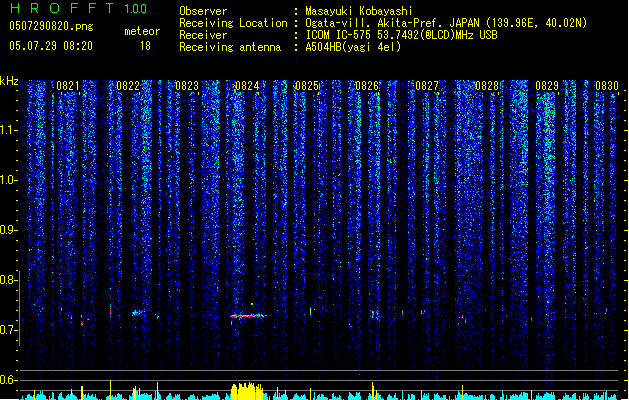Viewport: 629px width, 400px height.
Task: Click the 0827 time marker
Action: pyautogui.click(x=427, y=86)
